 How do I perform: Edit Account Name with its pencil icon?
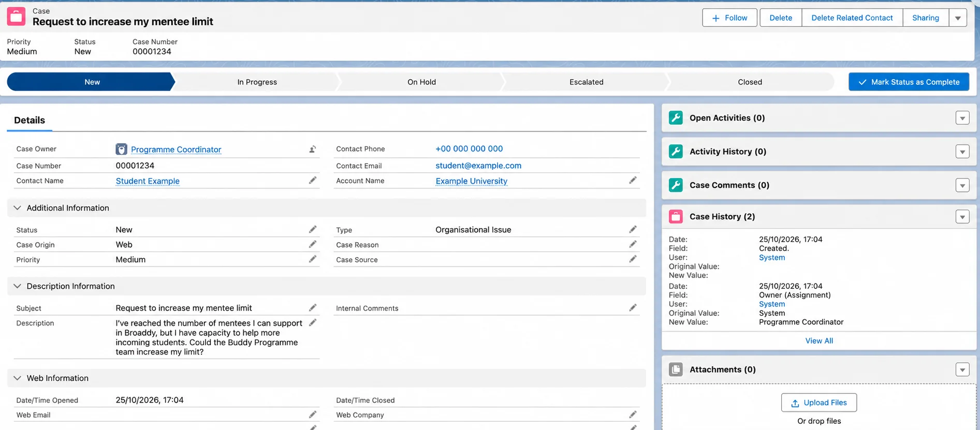coord(633,180)
